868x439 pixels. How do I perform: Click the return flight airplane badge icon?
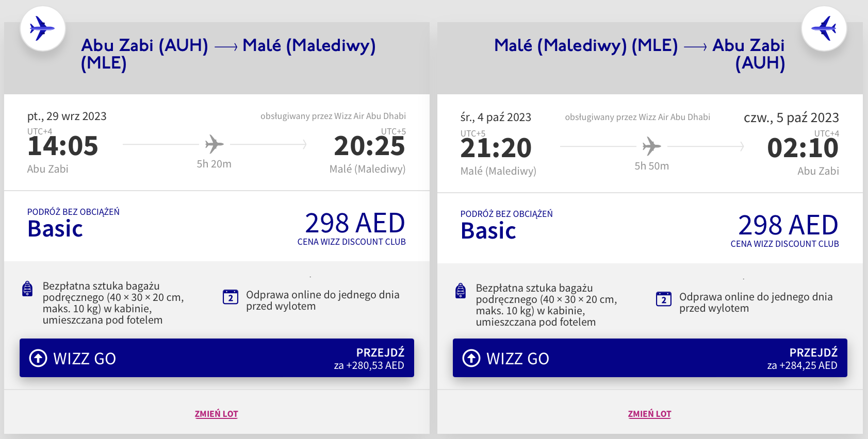(824, 28)
